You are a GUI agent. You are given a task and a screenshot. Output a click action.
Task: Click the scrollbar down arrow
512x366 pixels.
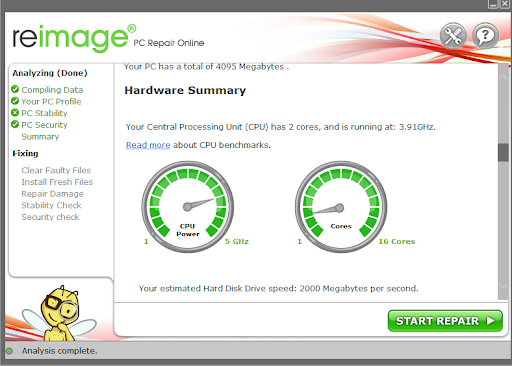coord(503,286)
